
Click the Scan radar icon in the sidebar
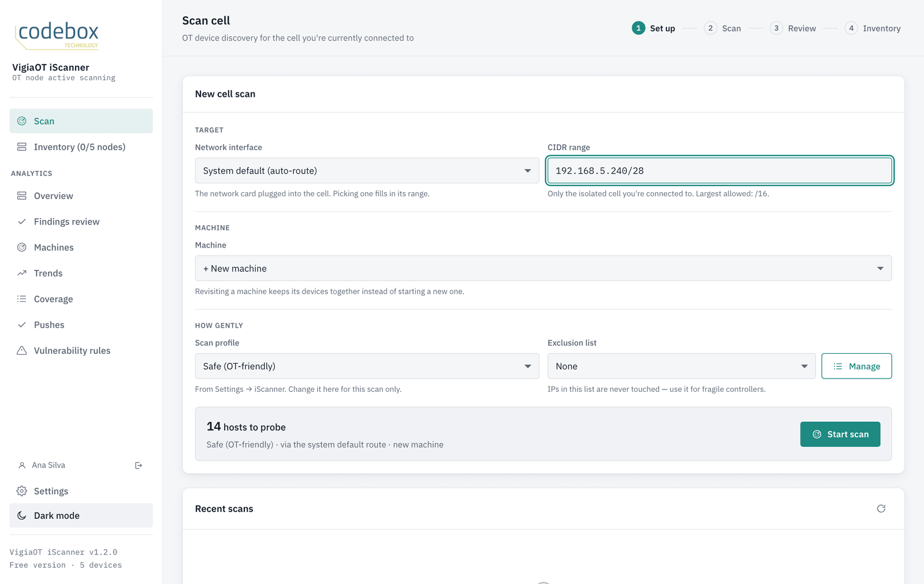coord(22,121)
